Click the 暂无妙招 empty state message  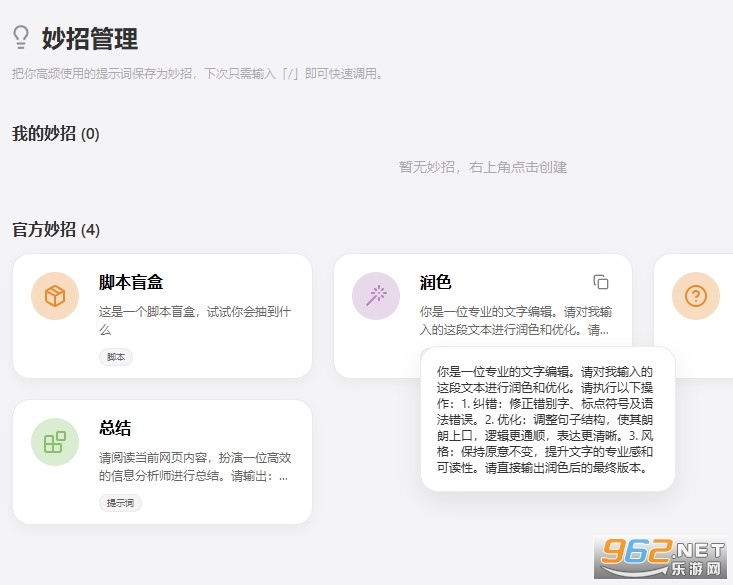click(482, 167)
